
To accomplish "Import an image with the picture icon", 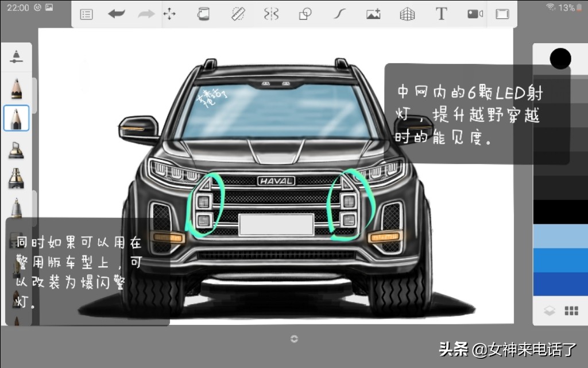I will (x=373, y=14).
